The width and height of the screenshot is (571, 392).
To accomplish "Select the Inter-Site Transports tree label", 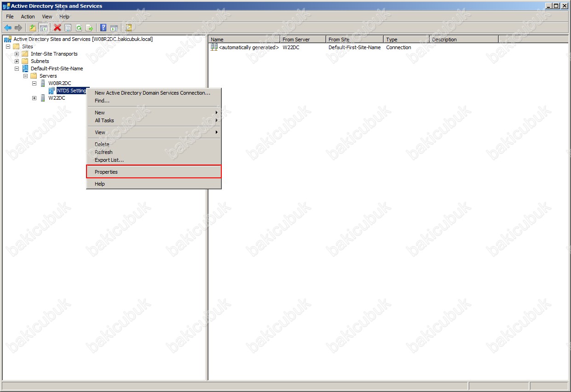I will point(54,54).
